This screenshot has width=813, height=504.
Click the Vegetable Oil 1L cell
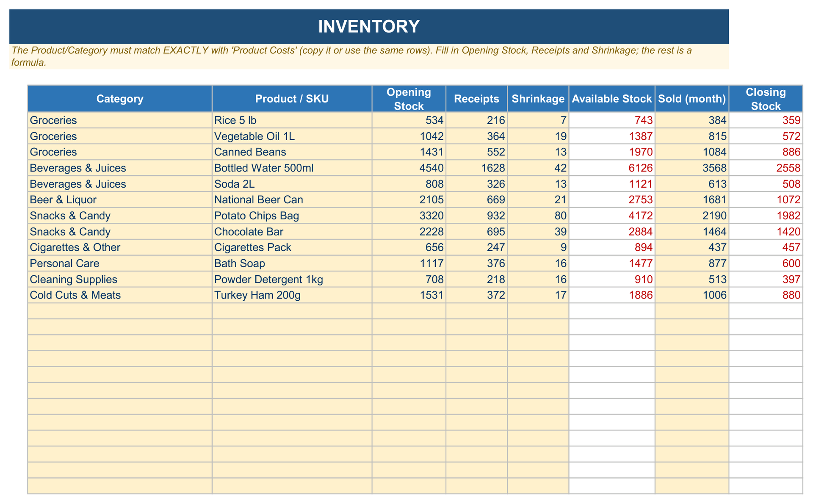[x=292, y=136]
